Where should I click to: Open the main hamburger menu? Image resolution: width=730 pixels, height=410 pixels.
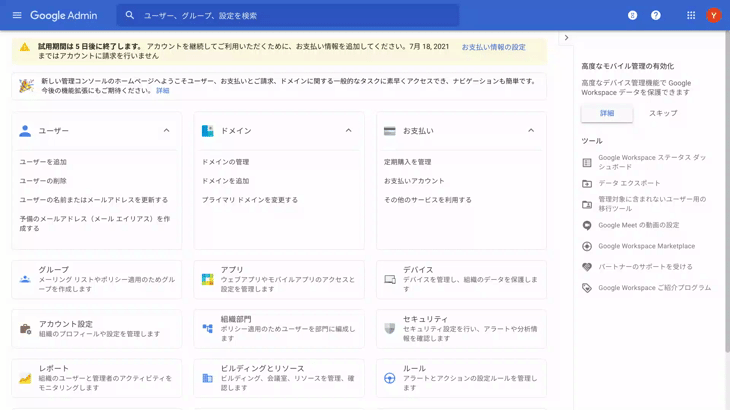coord(16,15)
